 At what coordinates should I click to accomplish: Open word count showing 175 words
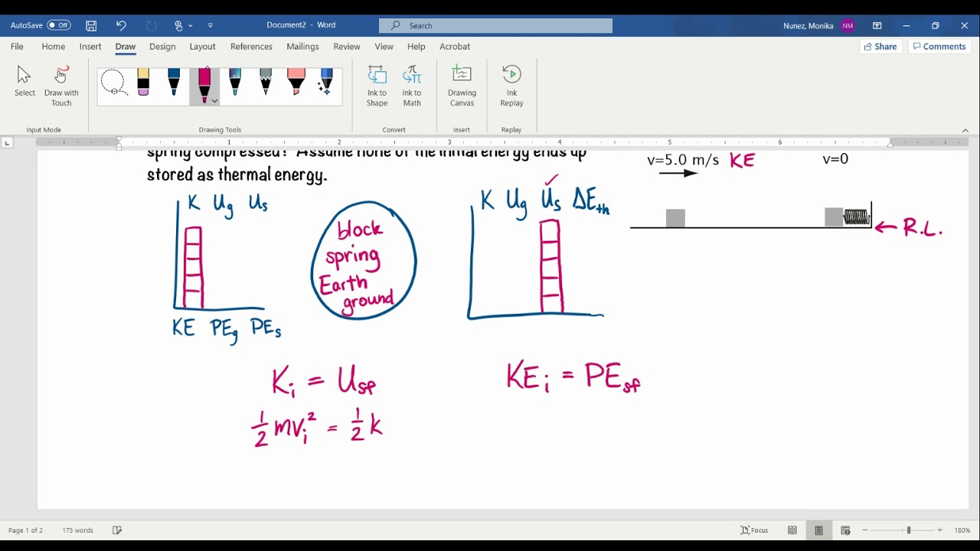(x=77, y=530)
